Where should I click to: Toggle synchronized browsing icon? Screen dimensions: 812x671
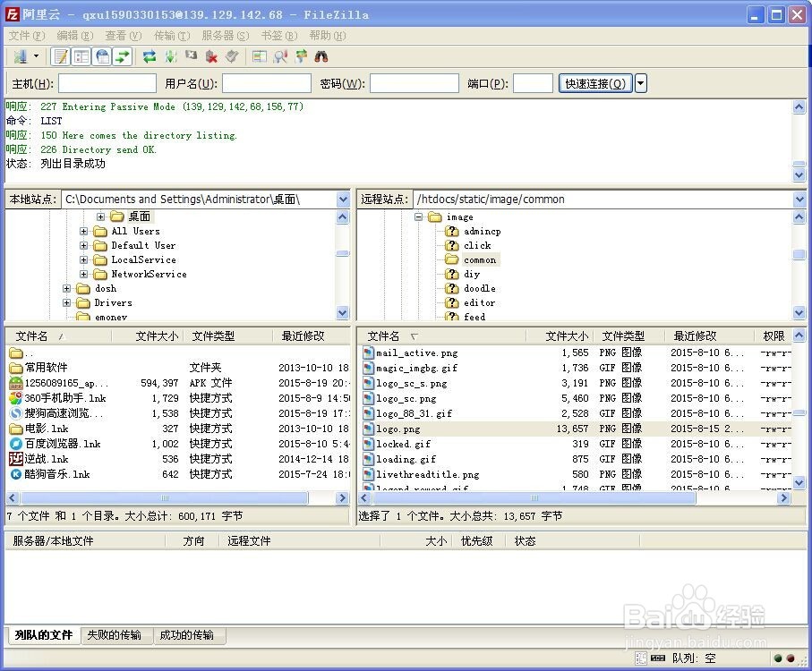click(x=301, y=56)
